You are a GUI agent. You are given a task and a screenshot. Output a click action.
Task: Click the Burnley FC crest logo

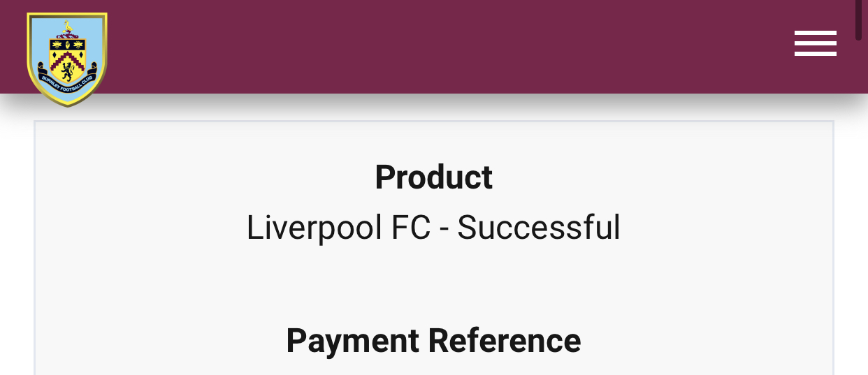(67, 59)
